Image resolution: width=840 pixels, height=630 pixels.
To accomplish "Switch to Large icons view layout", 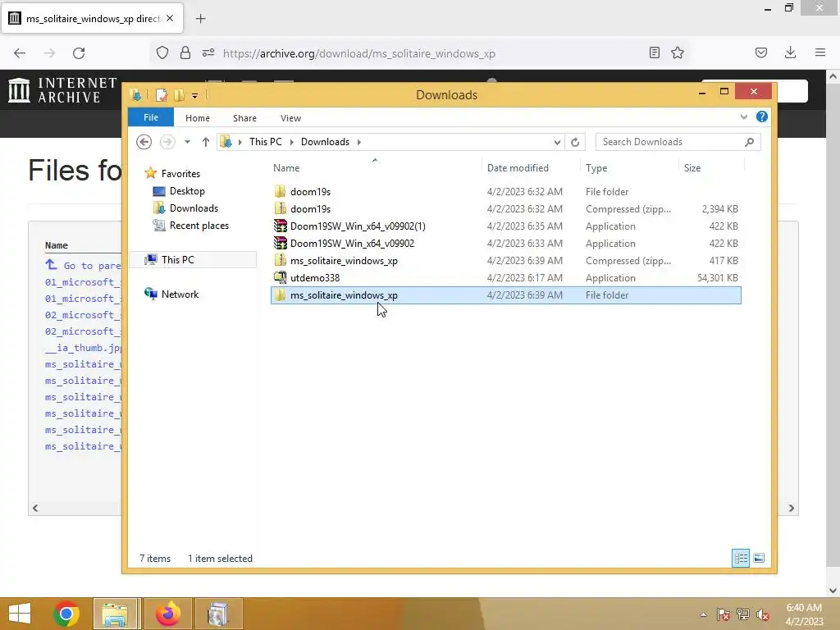I will point(759,558).
